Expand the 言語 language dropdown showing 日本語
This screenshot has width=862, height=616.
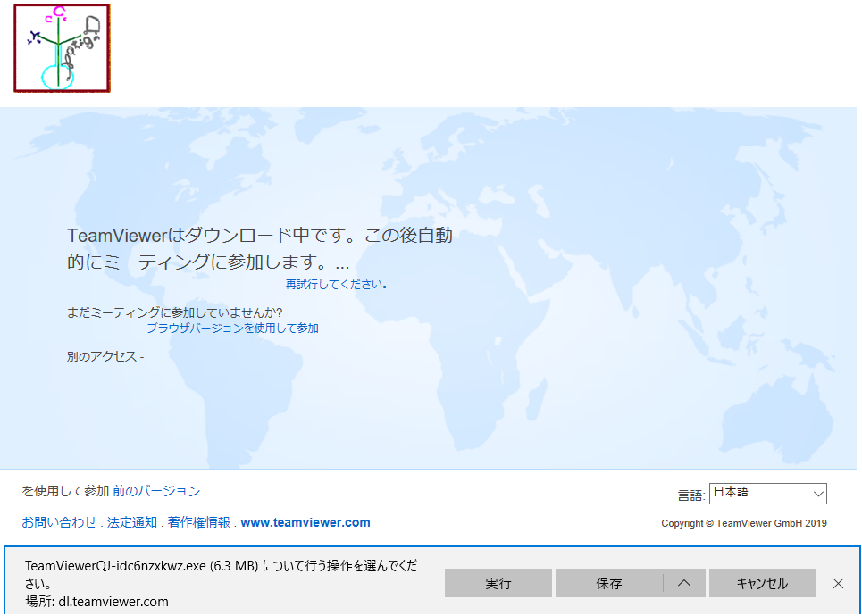pyautogui.click(x=768, y=493)
